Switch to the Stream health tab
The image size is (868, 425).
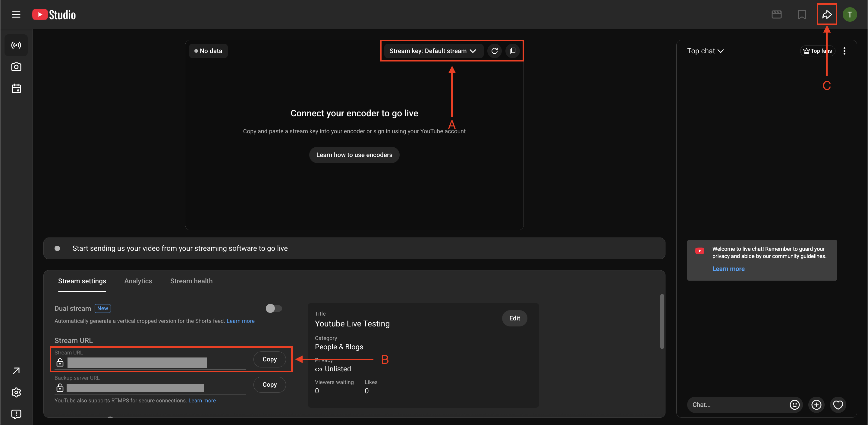coord(191,281)
